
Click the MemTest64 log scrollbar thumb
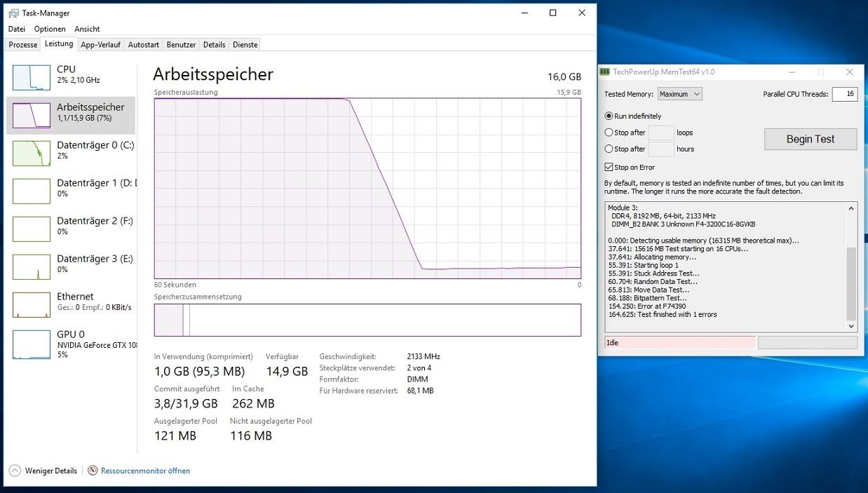click(852, 283)
